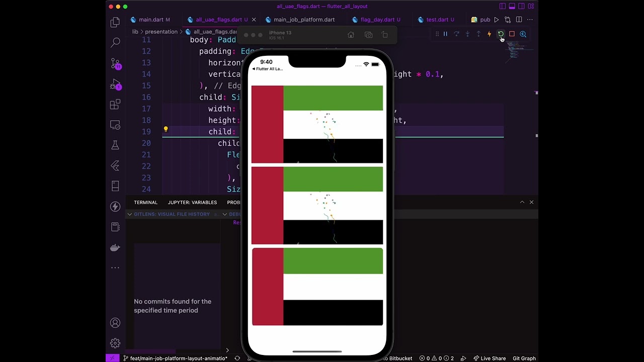This screenshot has width=644, height=362.
Task: Open Git Graph from status bar
Action: click(x=524, y=358)
